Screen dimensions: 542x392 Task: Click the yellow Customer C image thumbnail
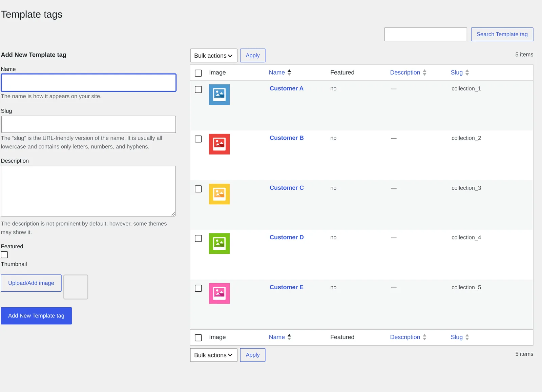click(219, 194)
